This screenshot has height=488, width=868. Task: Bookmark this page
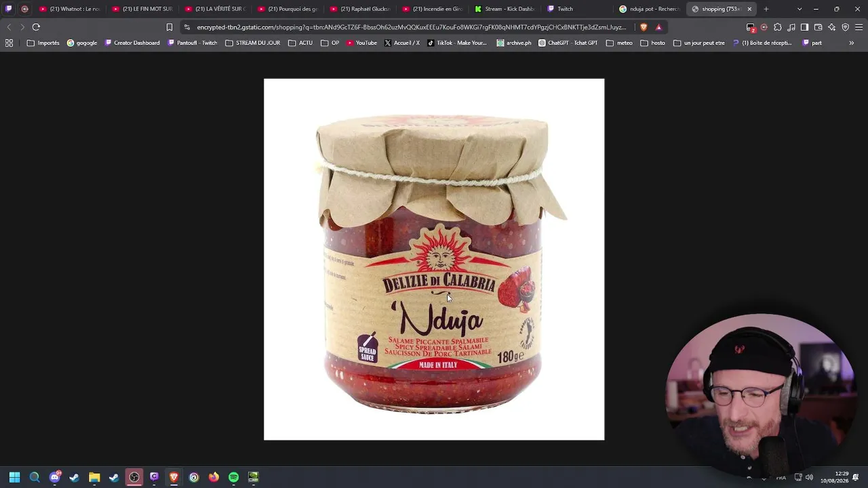[x=170, y=27]
